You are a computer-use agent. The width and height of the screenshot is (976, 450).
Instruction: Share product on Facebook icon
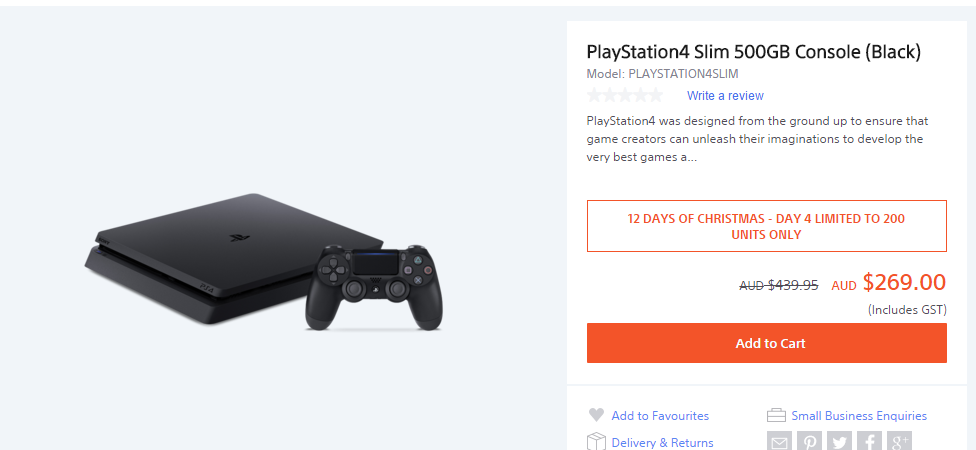[x=869, y=441]
